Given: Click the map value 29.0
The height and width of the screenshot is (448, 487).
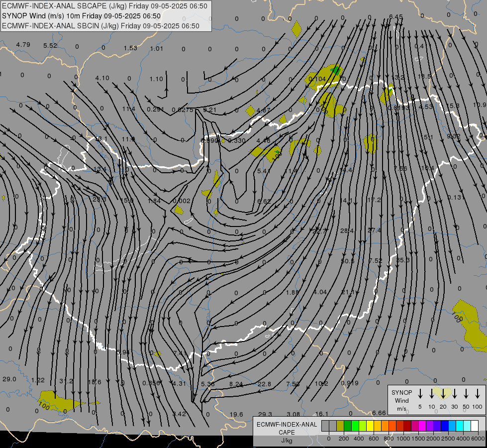Looking at the screenshot, I should [x=9, y=379].
